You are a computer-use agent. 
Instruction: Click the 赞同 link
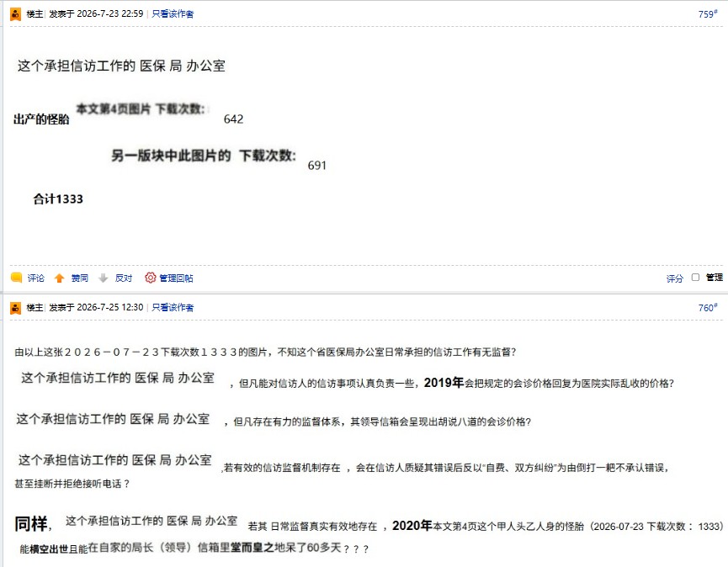click(79, 278)
